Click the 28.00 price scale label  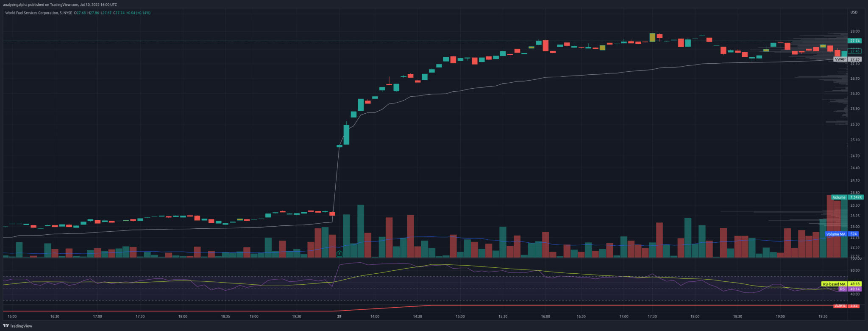pos(855,31)
